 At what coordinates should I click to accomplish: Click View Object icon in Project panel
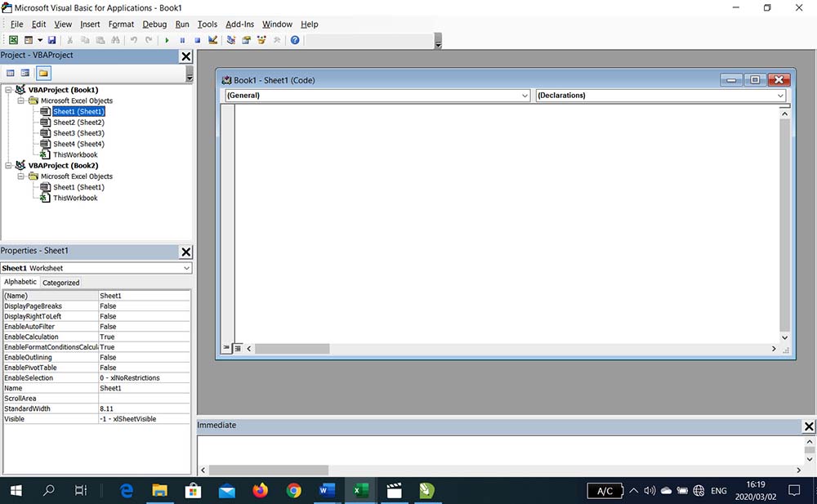25,73
